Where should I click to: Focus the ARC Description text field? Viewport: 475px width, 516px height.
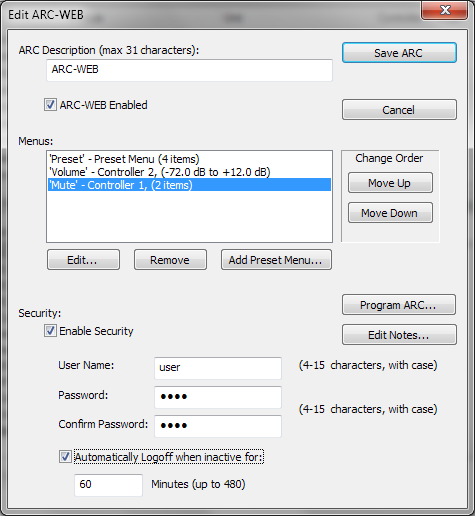click(x=189, y=70)
